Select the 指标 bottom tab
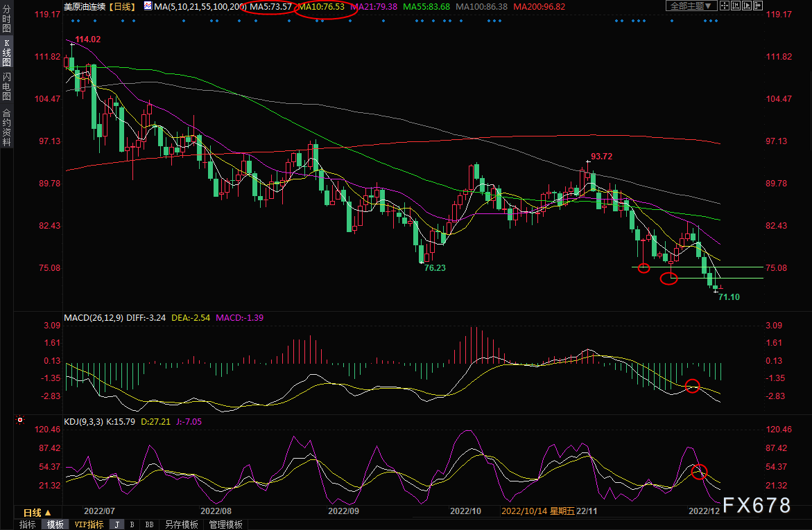This screenshot has height=530, width=812. coord(27,524)
